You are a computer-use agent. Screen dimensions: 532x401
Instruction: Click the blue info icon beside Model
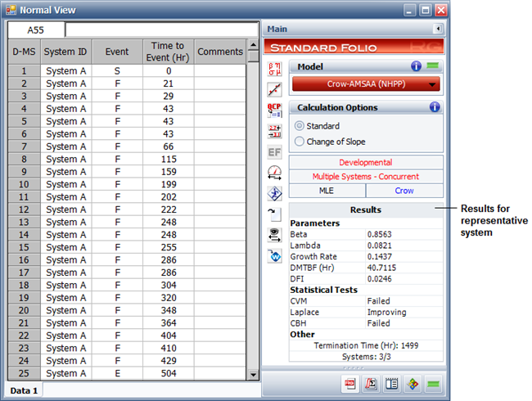click(416, 66)
